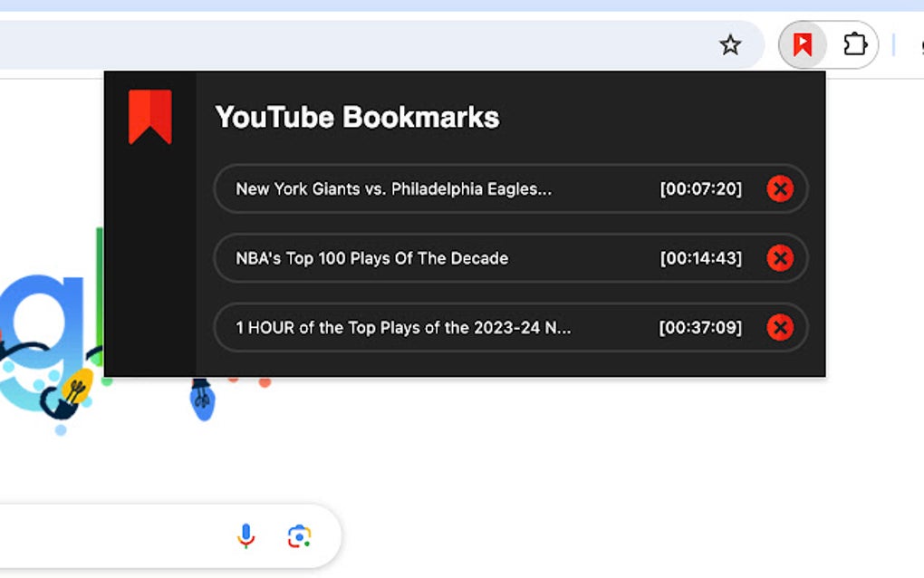The width and height of the screenshot is (924, 578).
Task: Click the YouTube Bookmarks popup title
Action: tap(357, 116)
